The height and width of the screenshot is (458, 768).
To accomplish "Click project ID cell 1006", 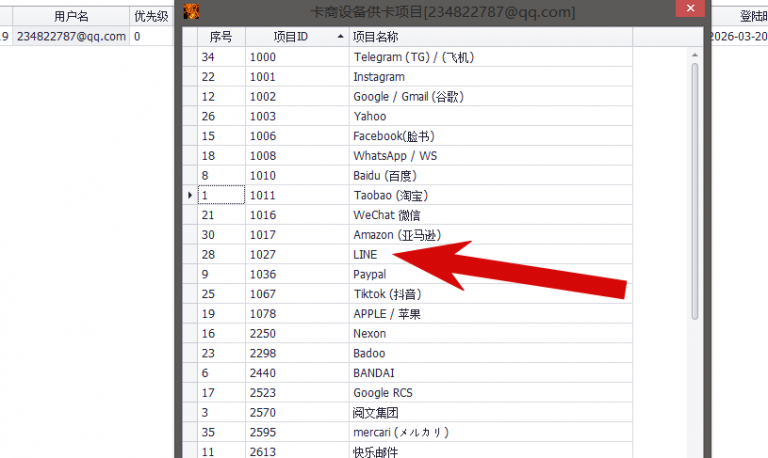I will [x=297, y=136].
